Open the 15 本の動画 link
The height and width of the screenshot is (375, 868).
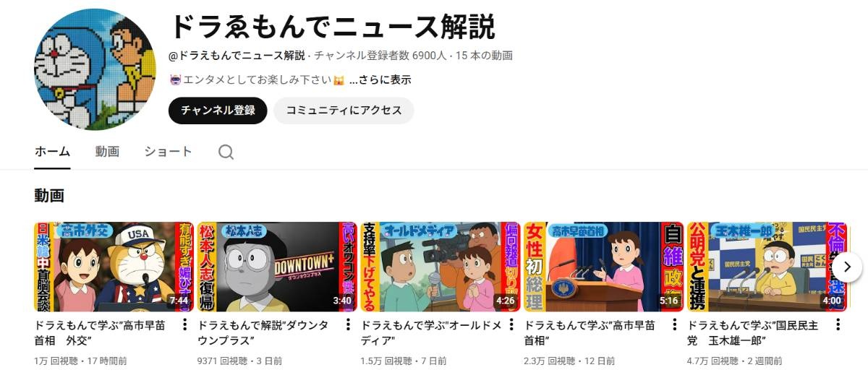coord(485,55)
